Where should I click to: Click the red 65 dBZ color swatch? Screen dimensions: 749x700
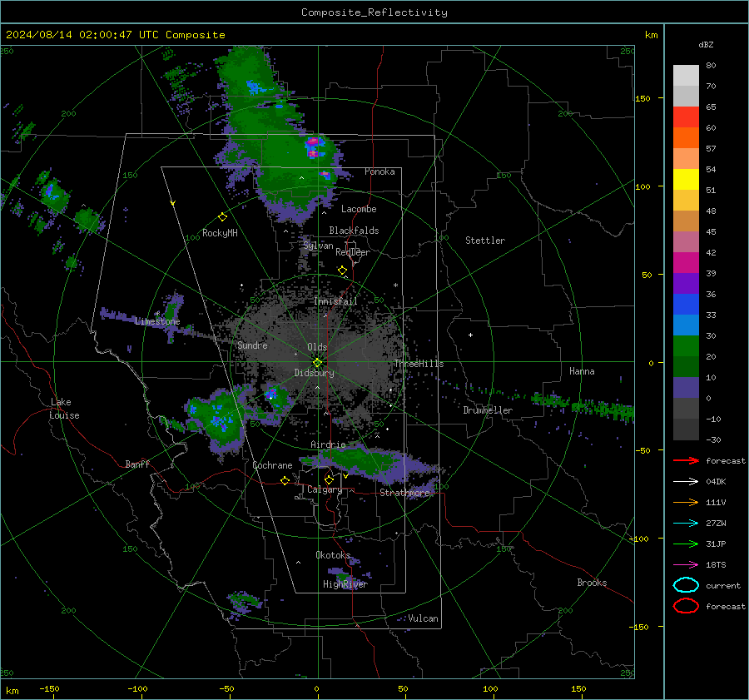tap(686, 117)
